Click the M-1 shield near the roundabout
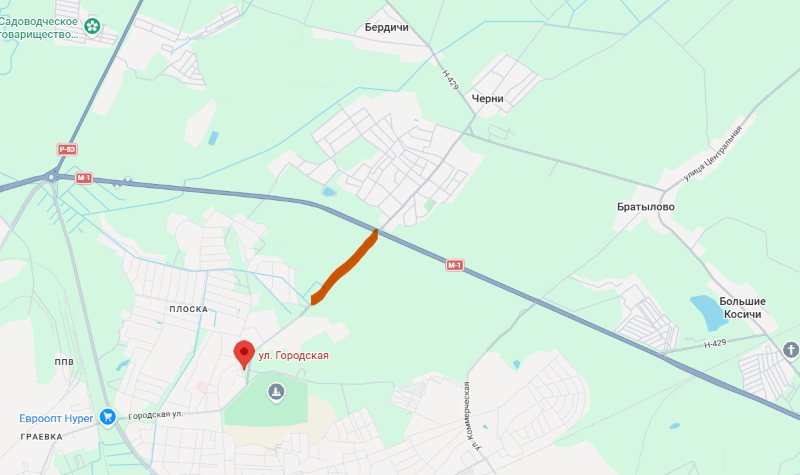 84,178
